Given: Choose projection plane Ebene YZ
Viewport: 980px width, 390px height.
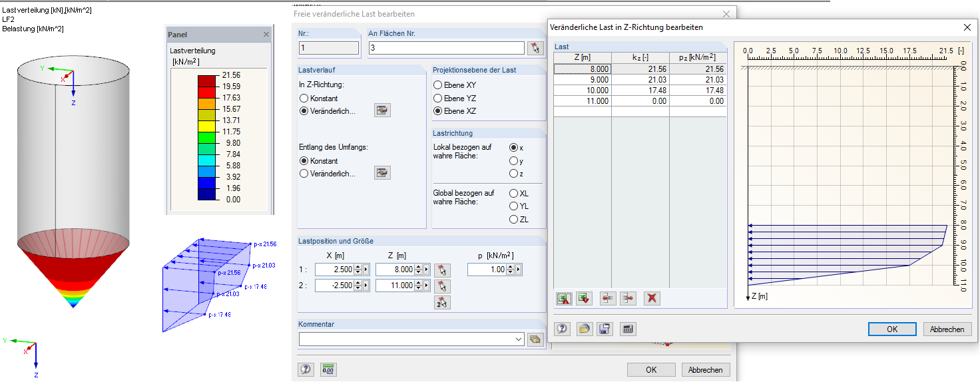Looking at the screenshot, I should click(438, 98).
